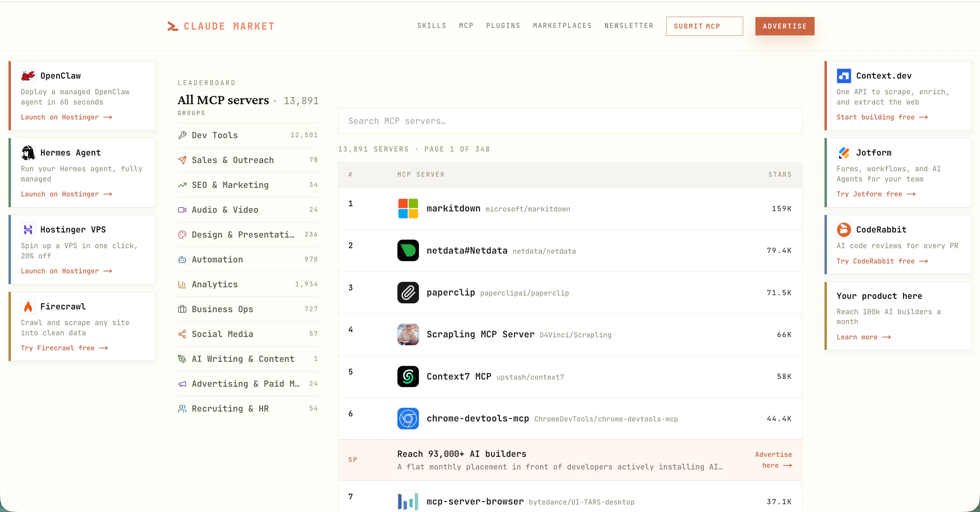Click the OpenClaw lobster icon
Viewport: 980px width, 512px height.
(x=28, y=76)
